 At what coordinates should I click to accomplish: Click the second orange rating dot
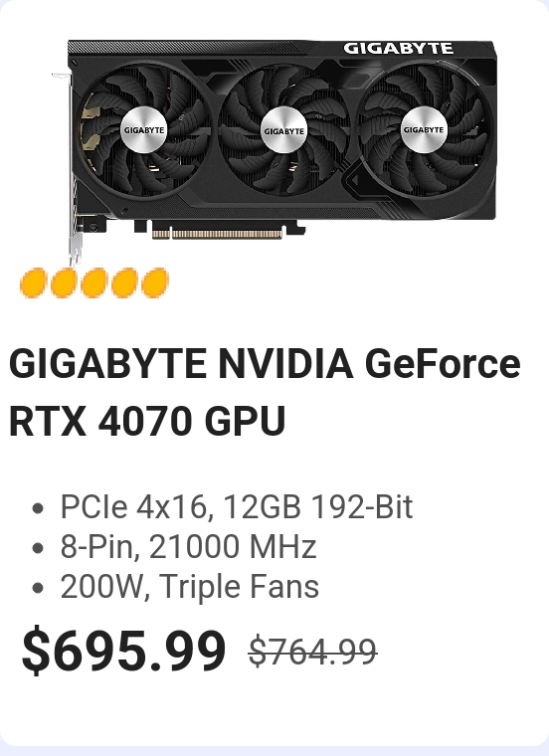coord(64,283)
